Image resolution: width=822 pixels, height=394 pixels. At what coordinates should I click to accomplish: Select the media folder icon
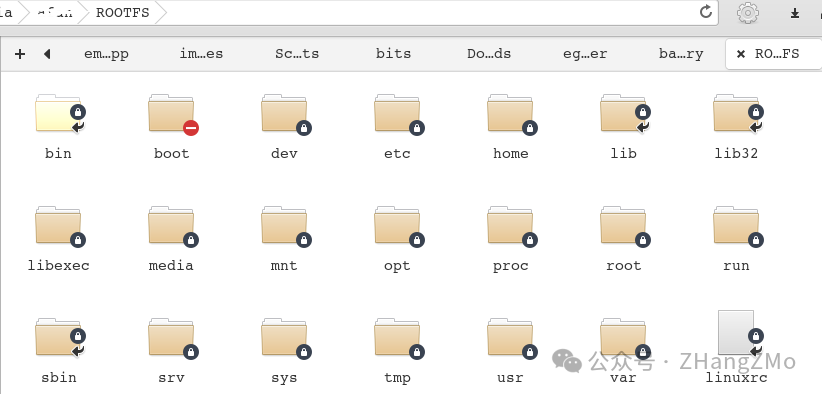171,225
